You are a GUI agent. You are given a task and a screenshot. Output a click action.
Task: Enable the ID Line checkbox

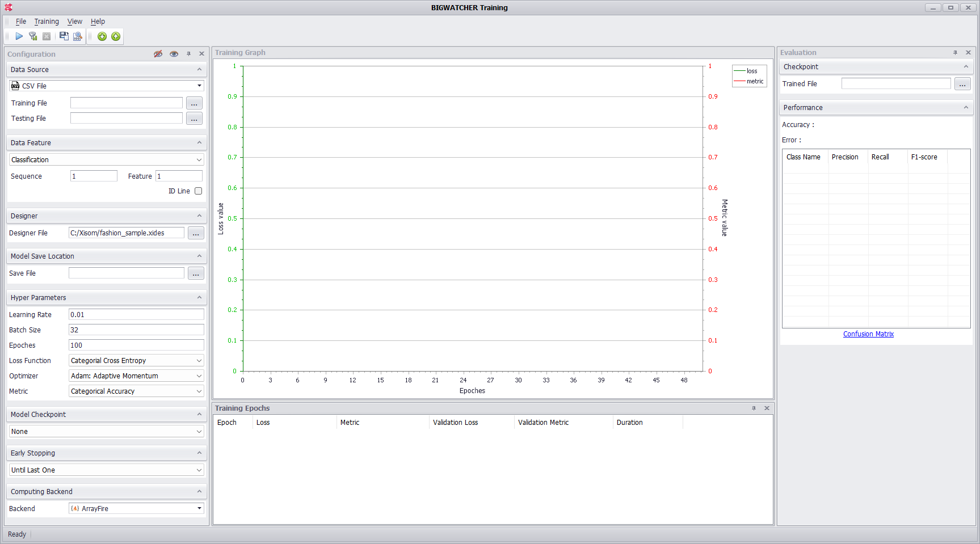198,191
